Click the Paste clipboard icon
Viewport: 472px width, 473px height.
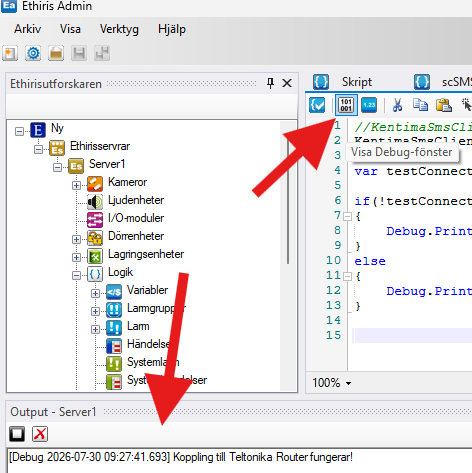pos(444,105)
